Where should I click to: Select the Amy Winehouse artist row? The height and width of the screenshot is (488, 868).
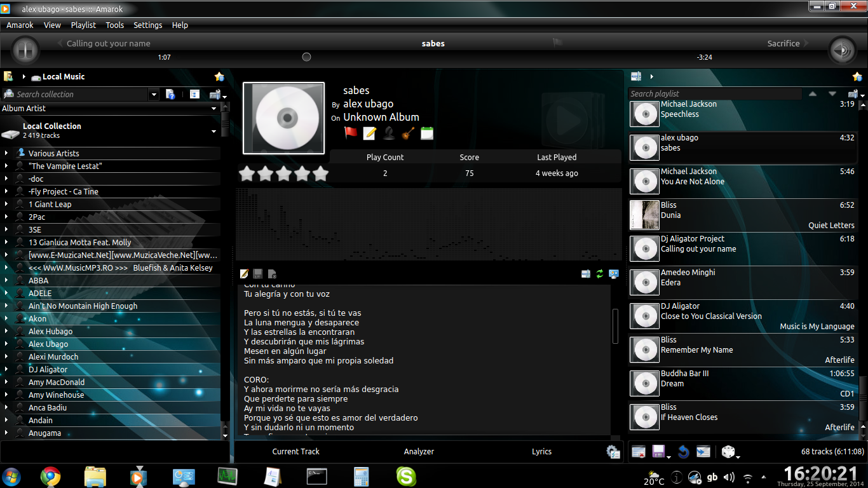tap(111, 395)
